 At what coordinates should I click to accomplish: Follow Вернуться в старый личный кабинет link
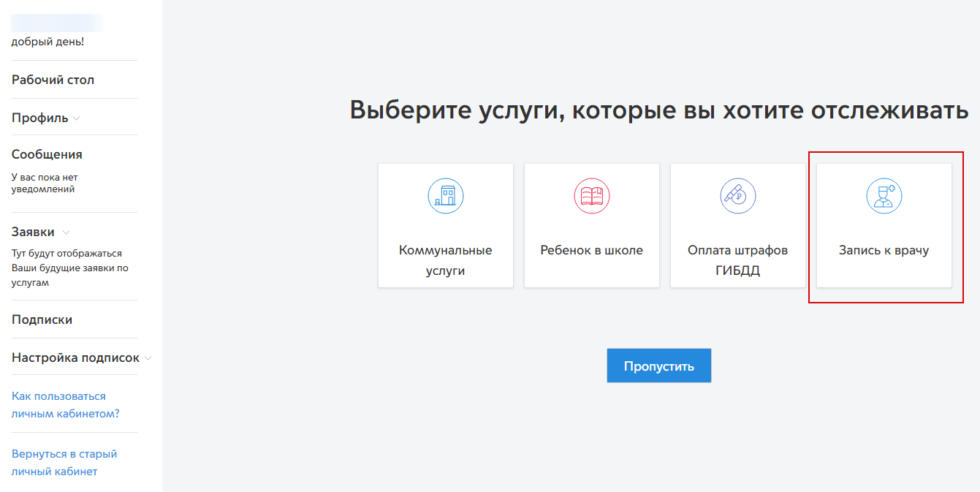(64, 463)
